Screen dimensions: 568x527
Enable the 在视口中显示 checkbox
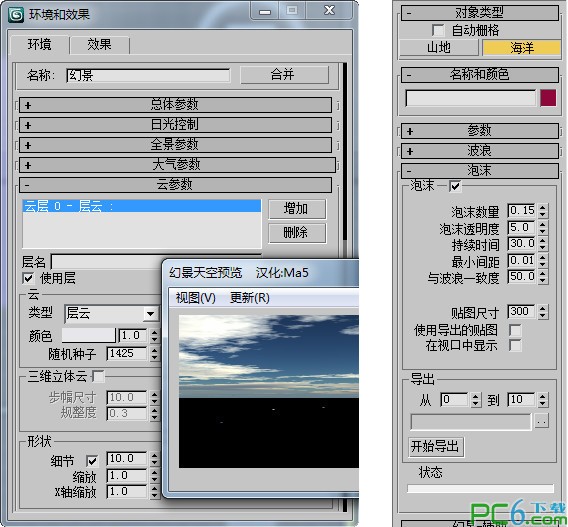(x=515, y=345)
